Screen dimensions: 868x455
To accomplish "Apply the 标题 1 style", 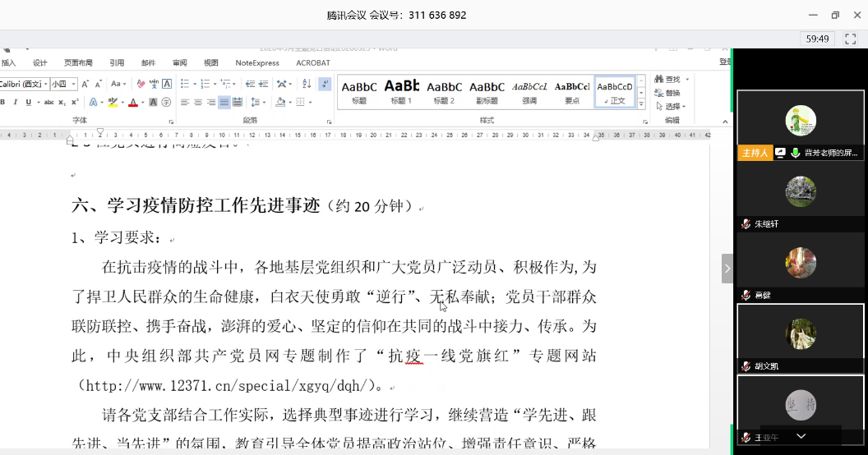I will point(401,90).
